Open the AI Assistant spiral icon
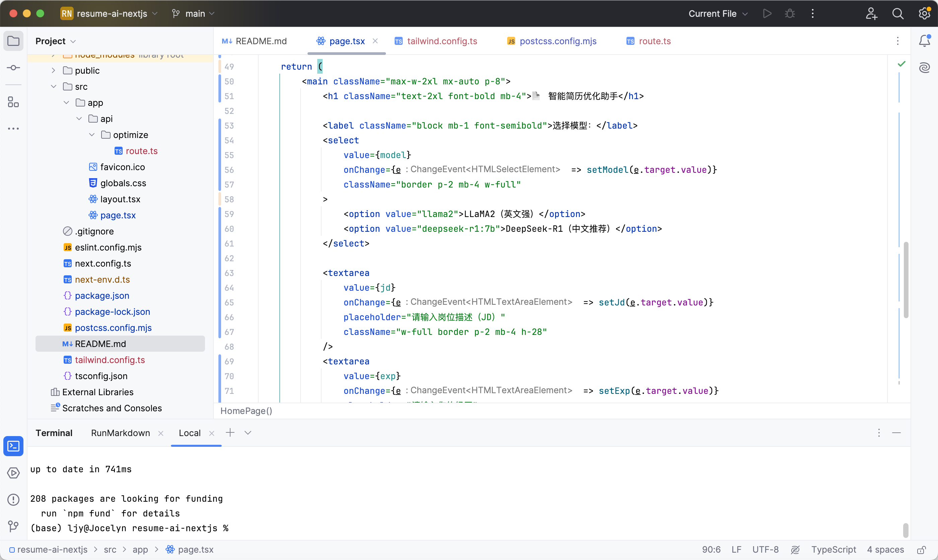This screenshot has height=560, width=938. point(924,68)
